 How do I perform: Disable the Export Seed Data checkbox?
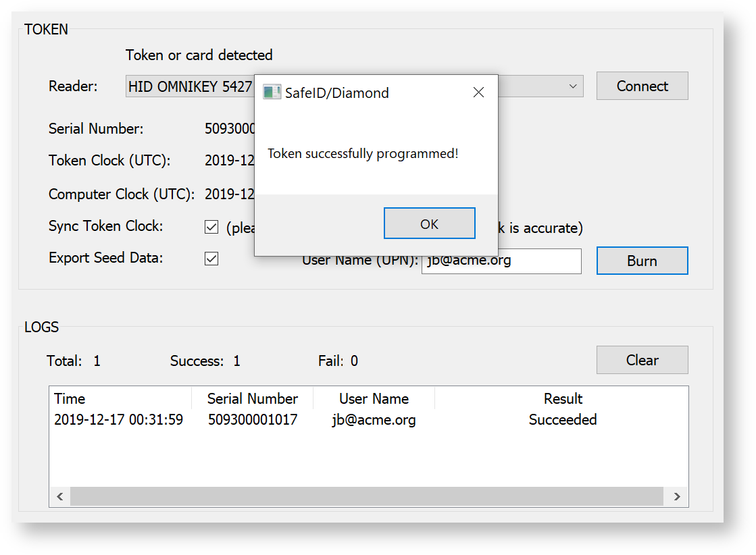pyautogui.click(x=211, y=258)
